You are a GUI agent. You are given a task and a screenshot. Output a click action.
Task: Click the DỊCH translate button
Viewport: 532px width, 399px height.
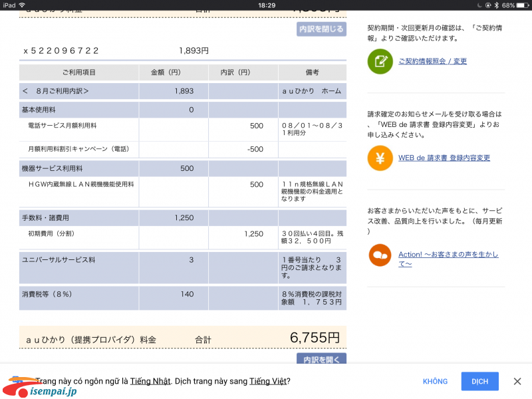point(479,381)
